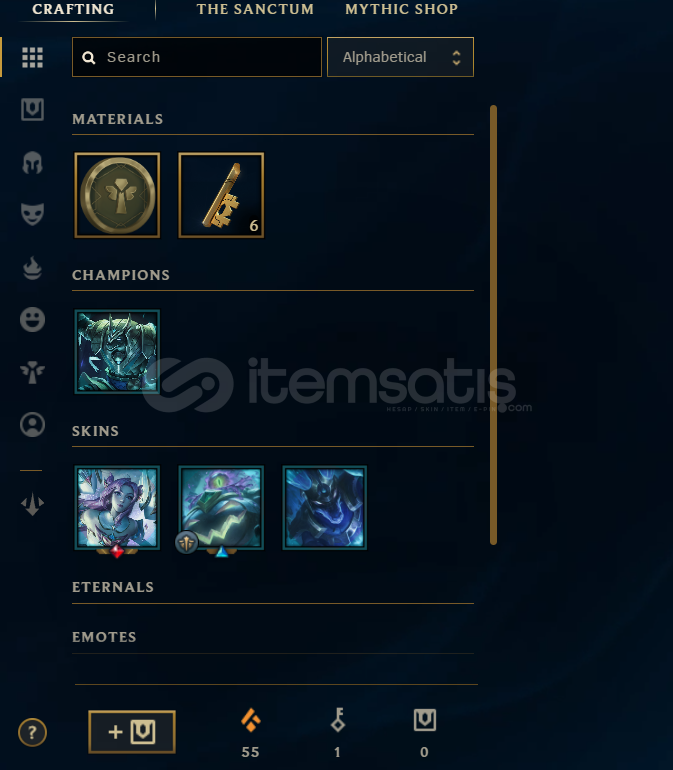The width and height of the screenshot is (673, 770).
Task: Open the Alphabetical sort dropdown
Action: tap(400, 57)
